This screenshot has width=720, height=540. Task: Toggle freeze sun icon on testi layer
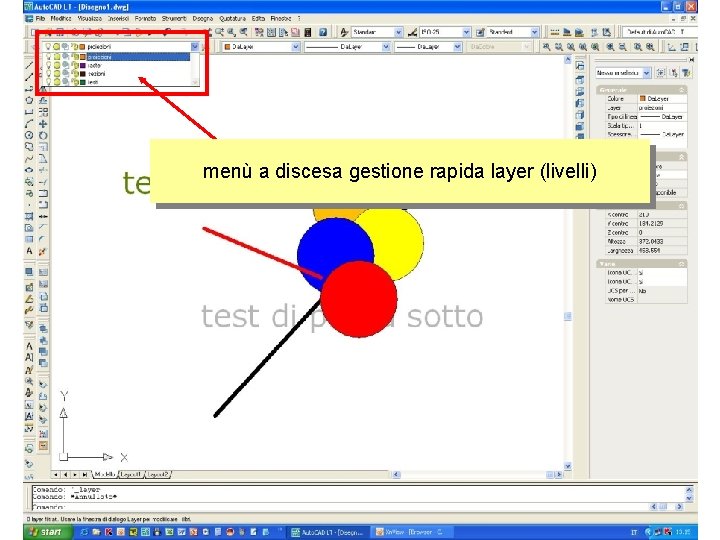(x=56, y=82)
